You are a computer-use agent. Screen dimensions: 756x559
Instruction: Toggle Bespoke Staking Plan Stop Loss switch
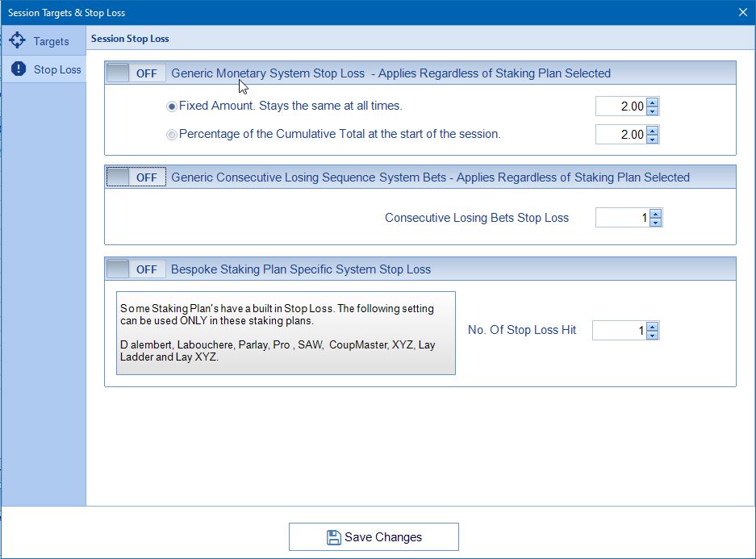click(x=136, y=269)
